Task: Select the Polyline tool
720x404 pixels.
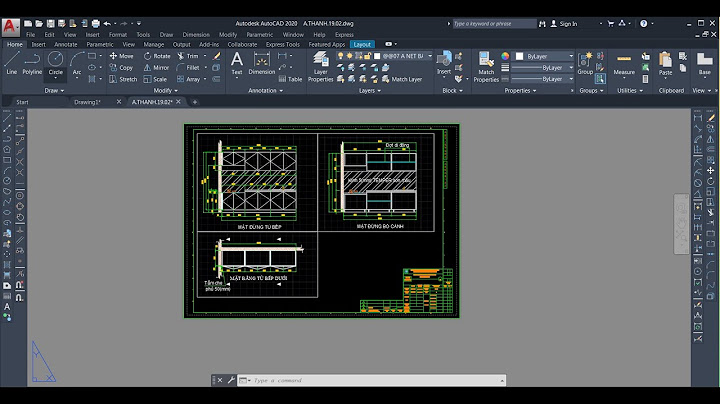Action: coord(32,63)
